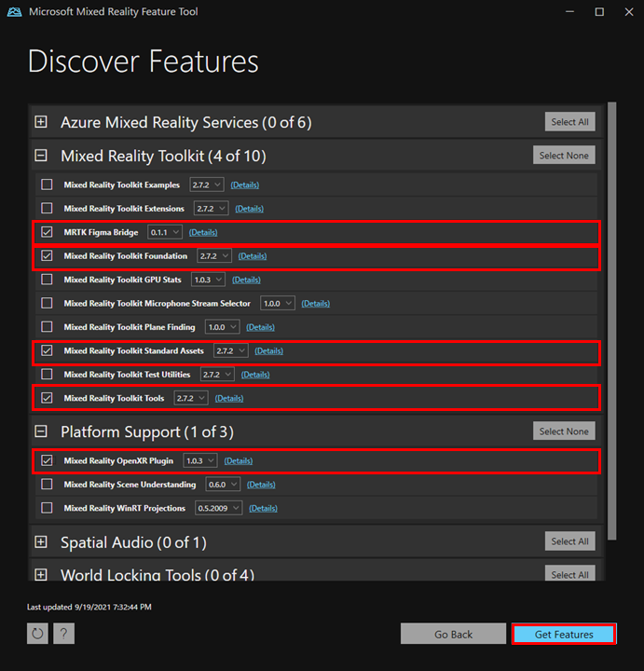Viewport: 644px width, 671px height.
Task: Open Details link for MRTK Figma Bridge
Action: coord(203,232)
